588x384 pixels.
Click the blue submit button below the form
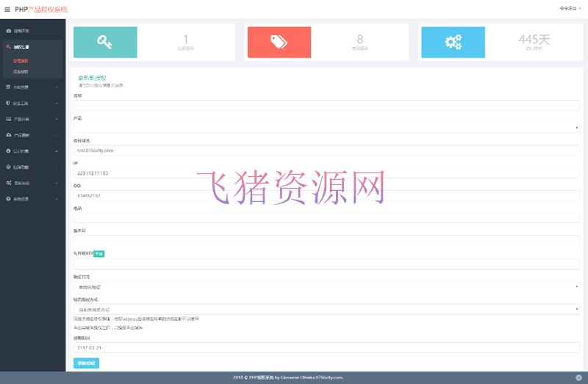pyautogui.click(x=86, y=363)
